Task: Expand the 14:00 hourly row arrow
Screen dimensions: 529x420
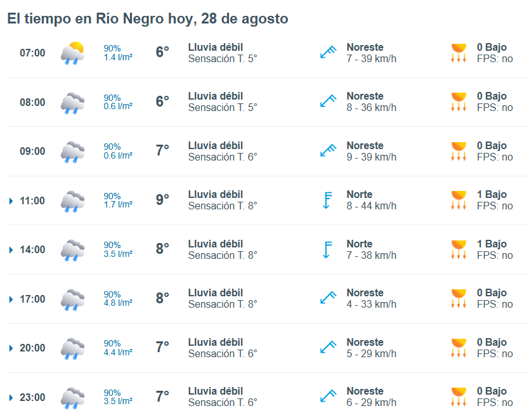Action: (11, 250)
